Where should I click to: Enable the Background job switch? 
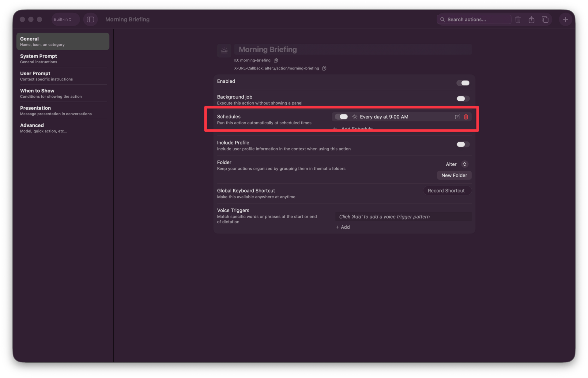point(463,99)
